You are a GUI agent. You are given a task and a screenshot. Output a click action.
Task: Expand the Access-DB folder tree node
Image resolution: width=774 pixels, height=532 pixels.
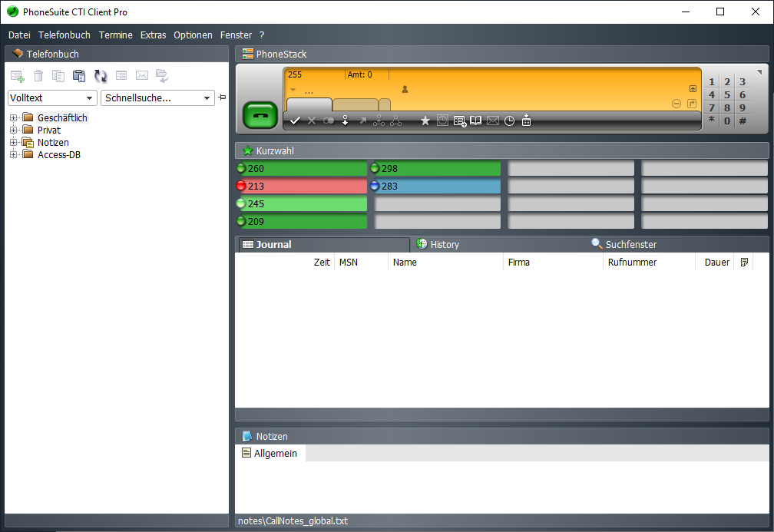(13, 154)
